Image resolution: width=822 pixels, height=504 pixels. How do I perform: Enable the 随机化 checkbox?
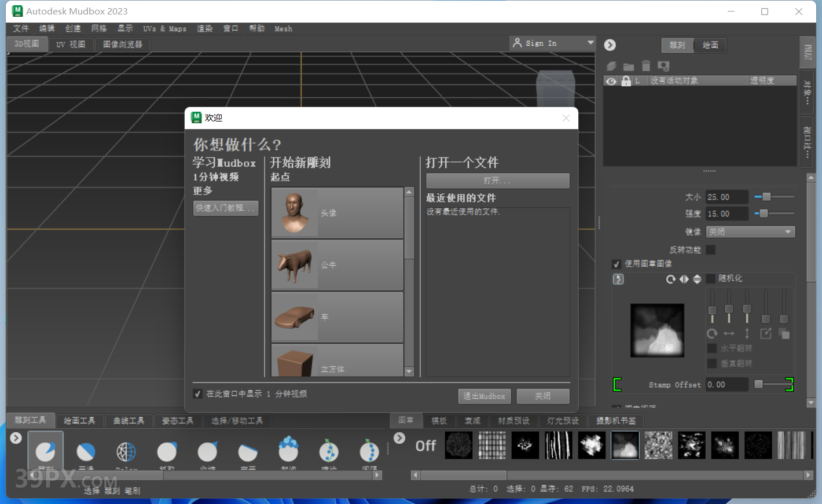[711, 278]
